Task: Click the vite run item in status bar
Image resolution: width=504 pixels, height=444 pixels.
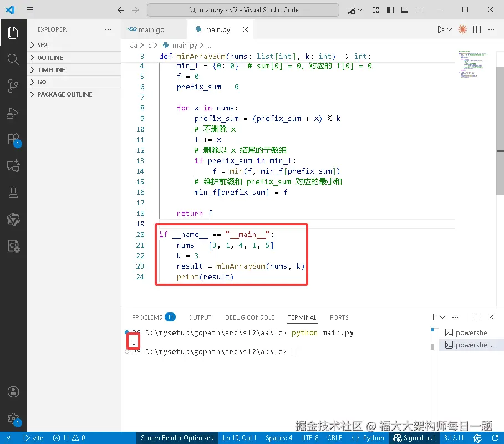Action: [33, 438]
